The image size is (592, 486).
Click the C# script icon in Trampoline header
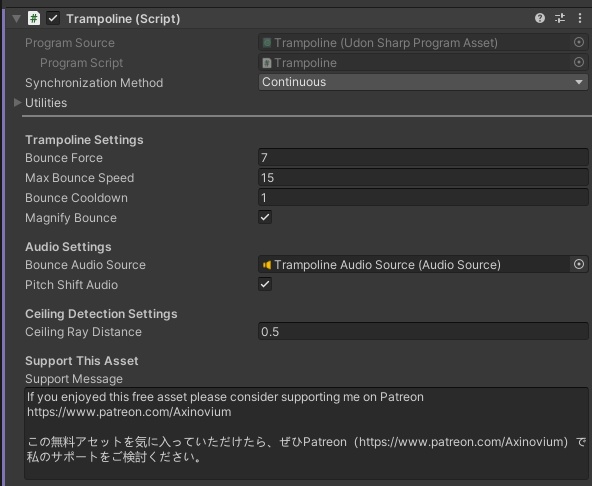34,18
